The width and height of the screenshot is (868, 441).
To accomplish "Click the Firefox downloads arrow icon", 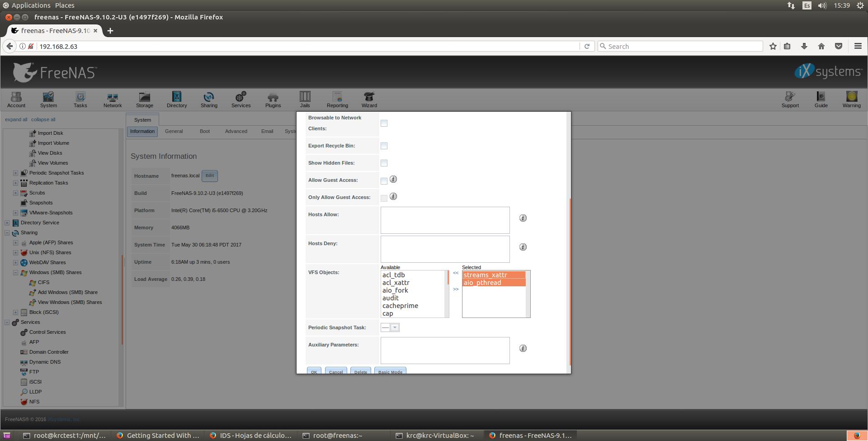I will click(x=804, y=46).
